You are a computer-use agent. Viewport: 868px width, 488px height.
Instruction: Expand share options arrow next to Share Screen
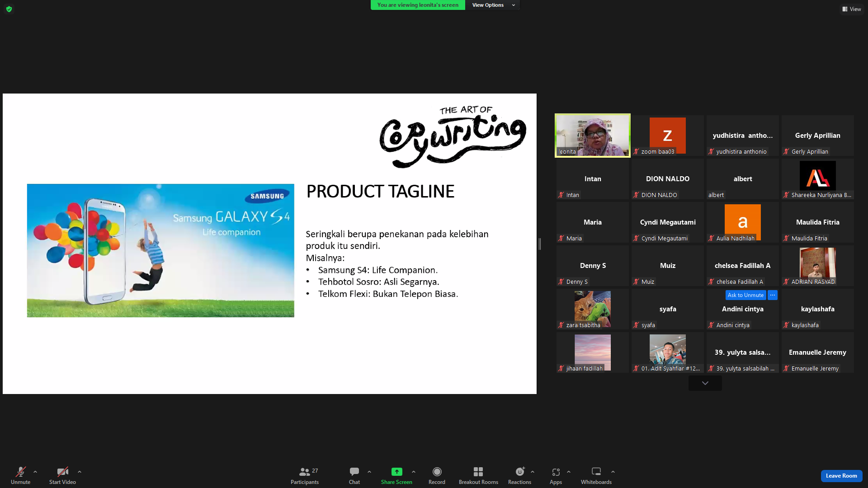click(414, 472)
